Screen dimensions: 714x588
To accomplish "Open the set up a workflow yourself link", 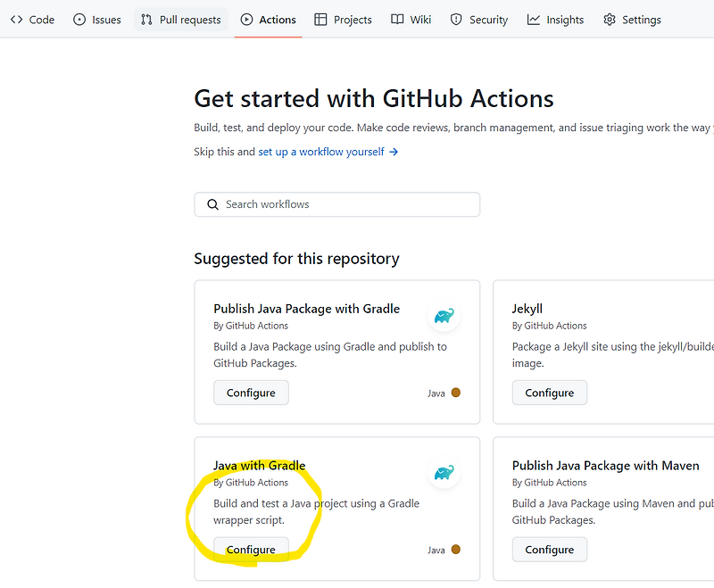I will [322, 152].
